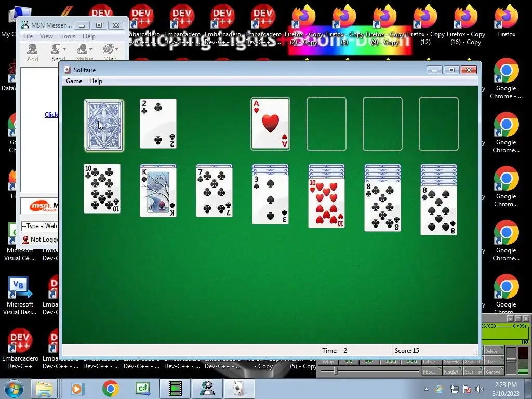Open the Solitaire Game menu

[x=74, y=81]
